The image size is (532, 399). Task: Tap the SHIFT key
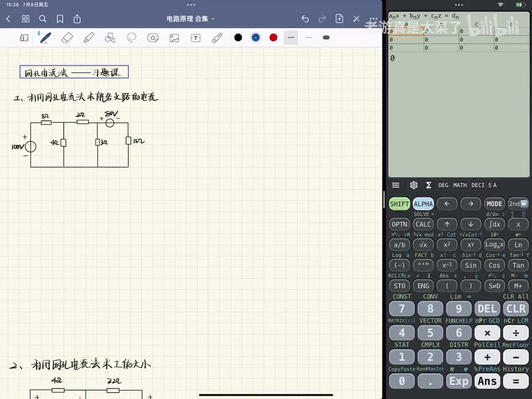coord(400,204)
